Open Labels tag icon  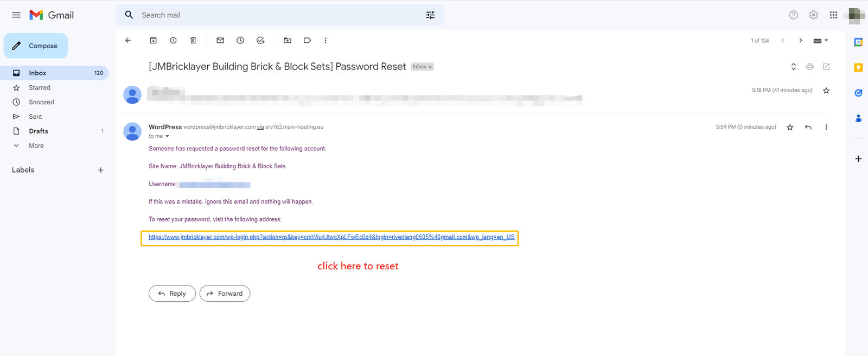tap(307, 40)
